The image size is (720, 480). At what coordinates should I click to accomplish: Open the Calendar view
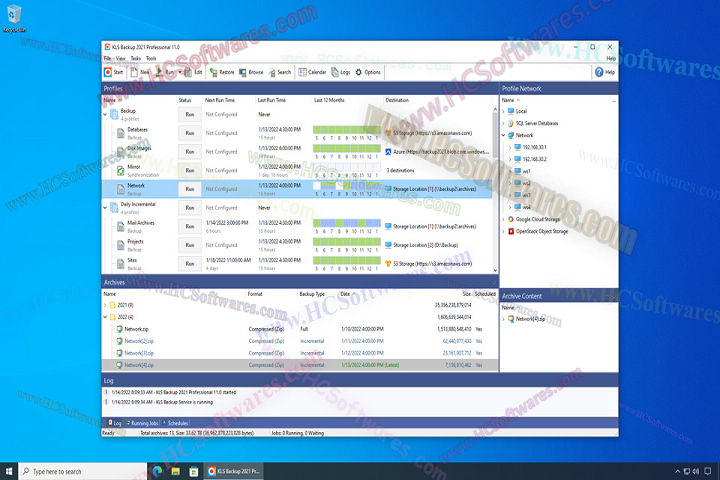[x=312, y=72]
